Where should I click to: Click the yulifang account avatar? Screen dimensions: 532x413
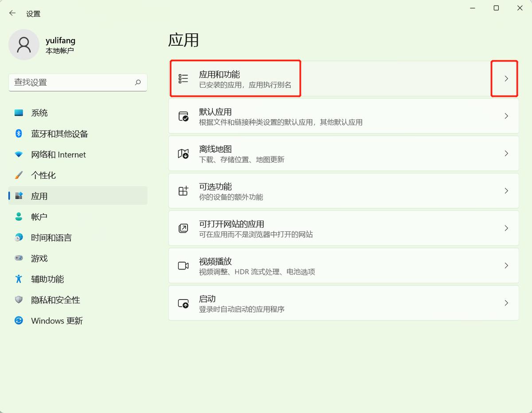point(24,44)
